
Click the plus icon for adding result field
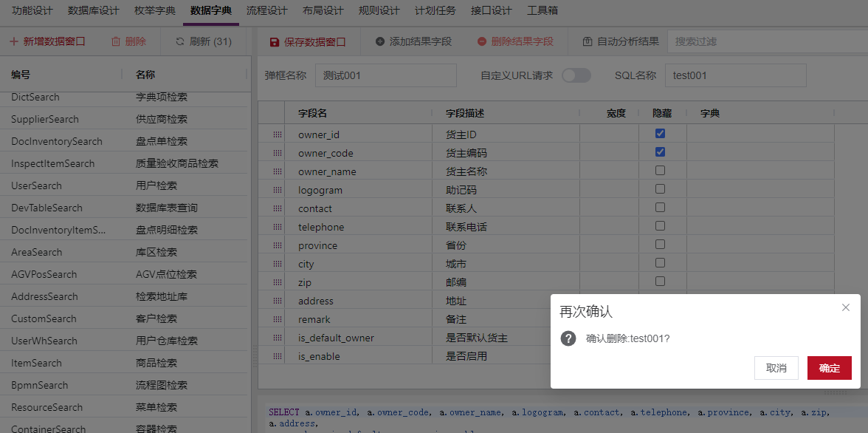[x=380, y=42]
